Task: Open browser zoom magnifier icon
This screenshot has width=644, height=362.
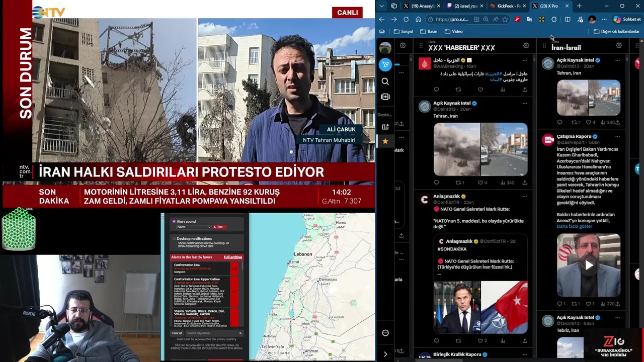Action: pyautogui.click(x=486, y=19)
